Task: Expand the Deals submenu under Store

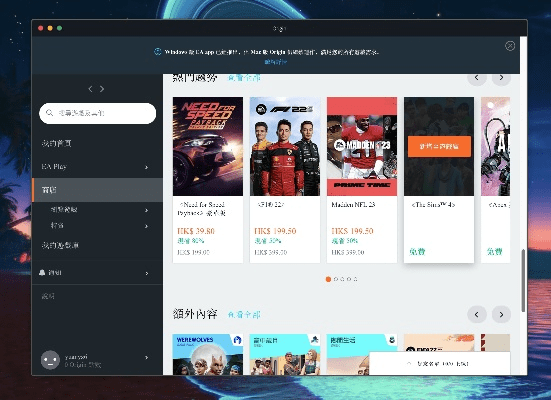Action: (147, 226)
